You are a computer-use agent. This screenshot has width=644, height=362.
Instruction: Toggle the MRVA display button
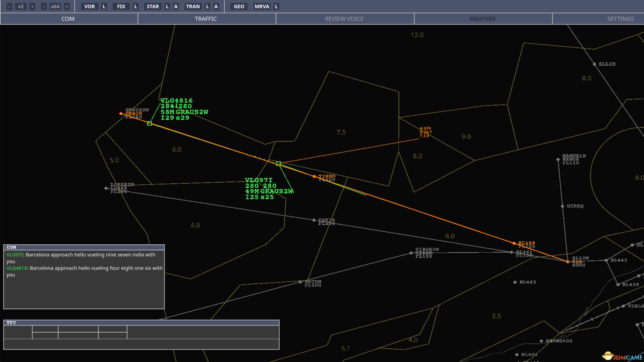click(x=262, y=6)
